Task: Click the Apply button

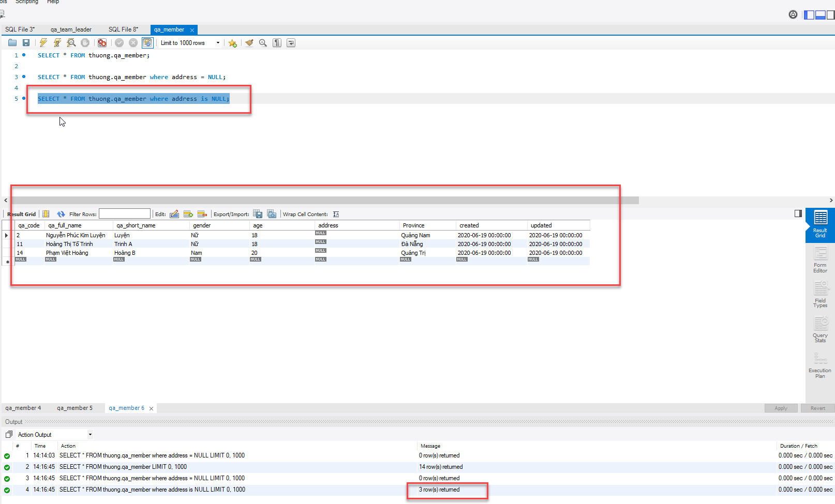Action: pyautogui.click(x=781, y=408)
